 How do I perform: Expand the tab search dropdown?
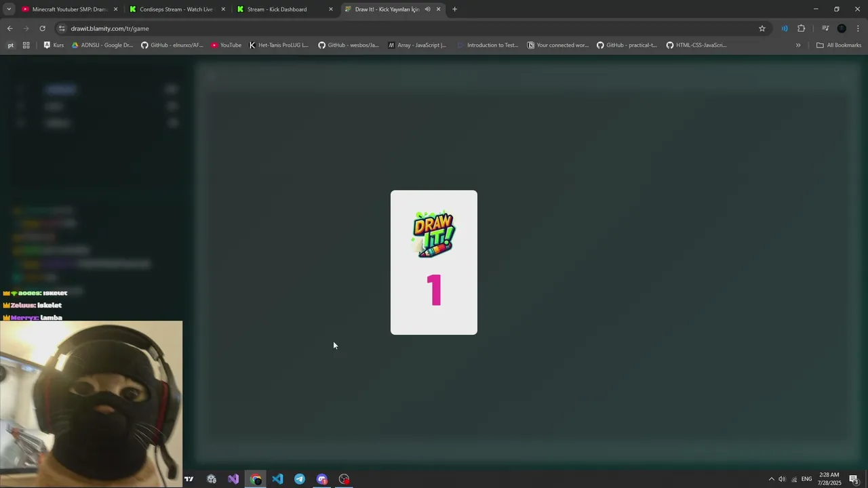coord(9,9)
